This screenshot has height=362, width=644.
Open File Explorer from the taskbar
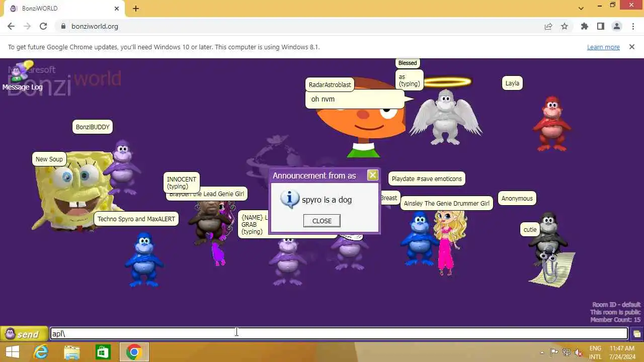pyautogui.click(x=72, y=352)
